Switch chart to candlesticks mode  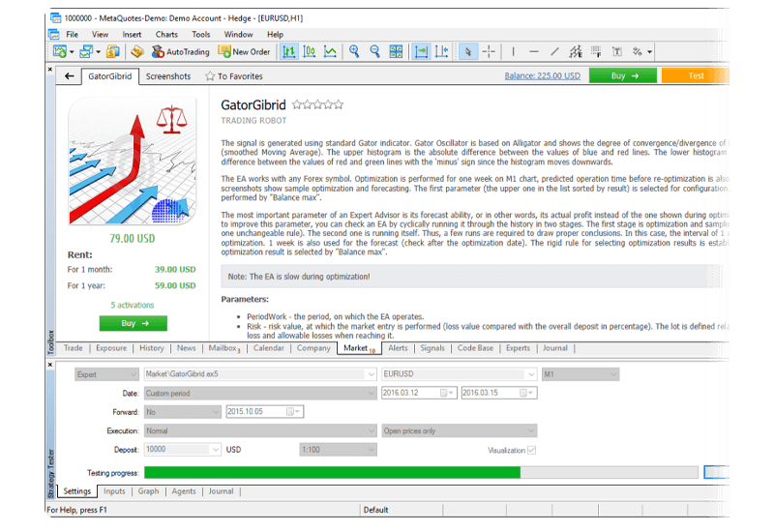tap(310, 51)
